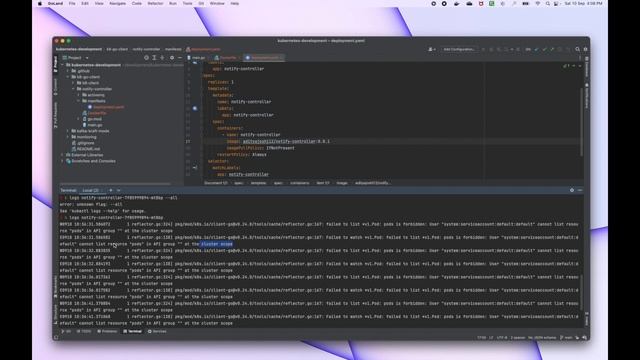
Task: Open the Git tool window button
Action: point(66,331)
